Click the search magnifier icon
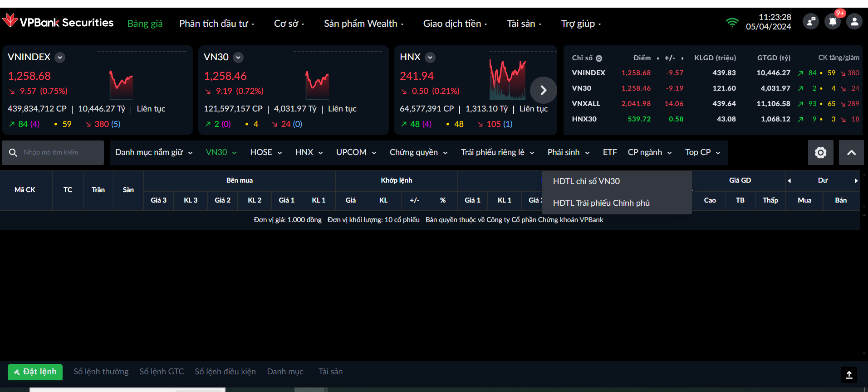868x392 pixels. (x=13, y=153)
